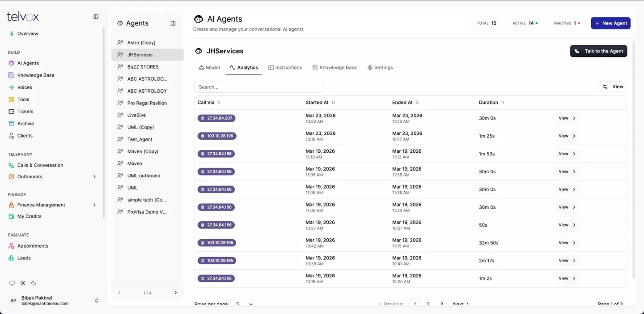Focus the call search field

259,87
